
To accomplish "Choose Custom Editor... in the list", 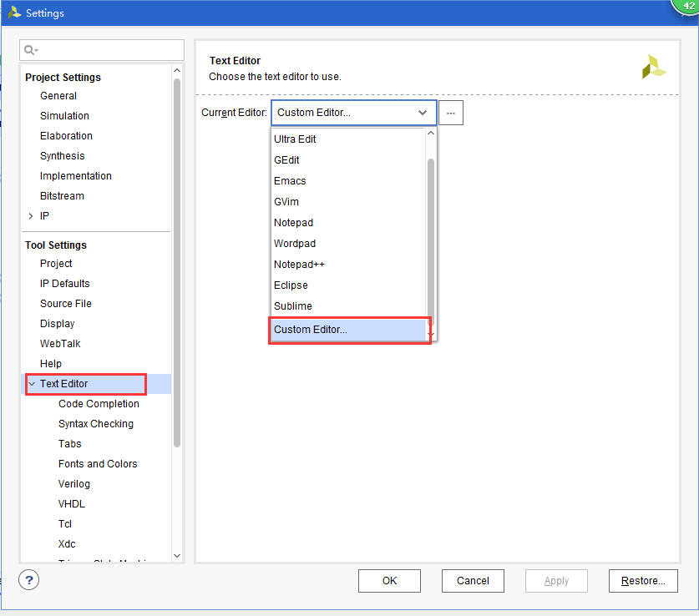I will [347, 330].
